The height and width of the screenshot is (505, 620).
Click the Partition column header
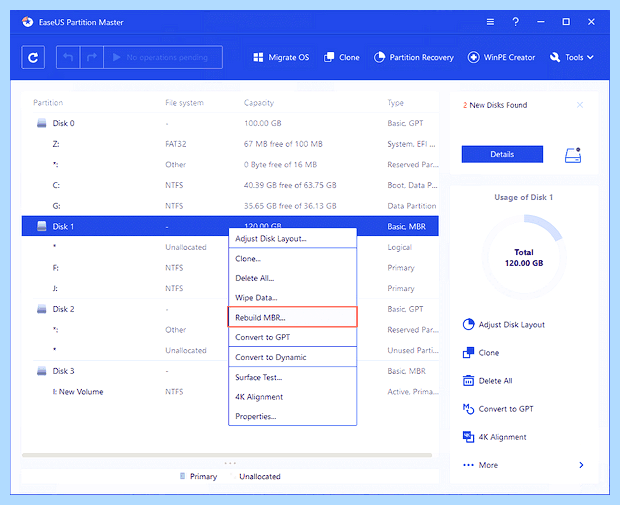pos(48,103)
